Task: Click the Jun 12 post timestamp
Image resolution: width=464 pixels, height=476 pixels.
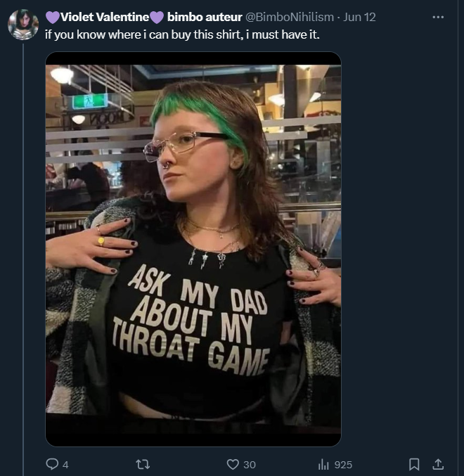Action: 359,17
